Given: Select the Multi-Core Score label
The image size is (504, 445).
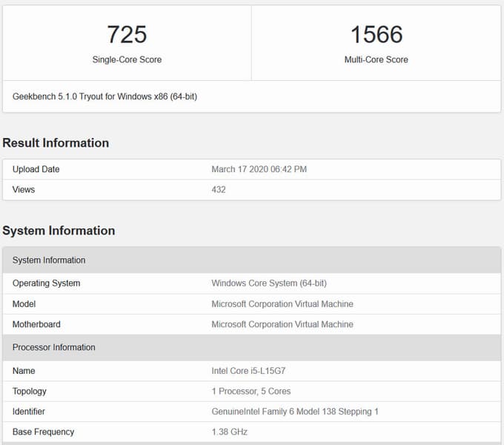Looking at the screenshot, I should 377,59.
